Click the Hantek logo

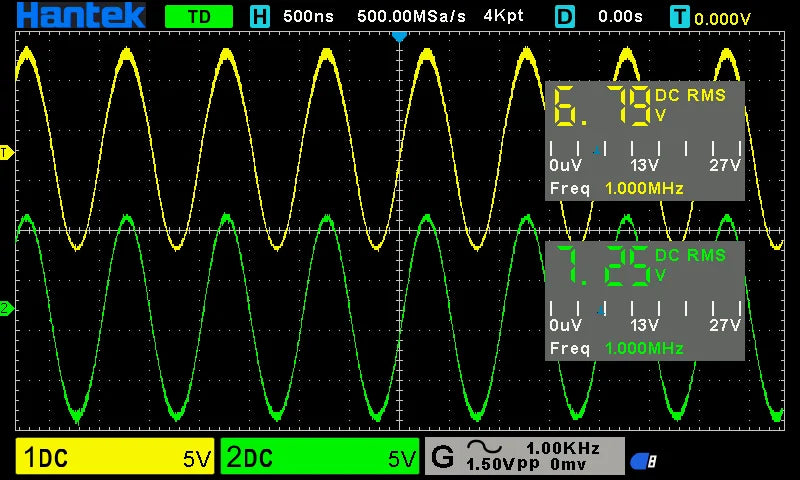(74, 15)
